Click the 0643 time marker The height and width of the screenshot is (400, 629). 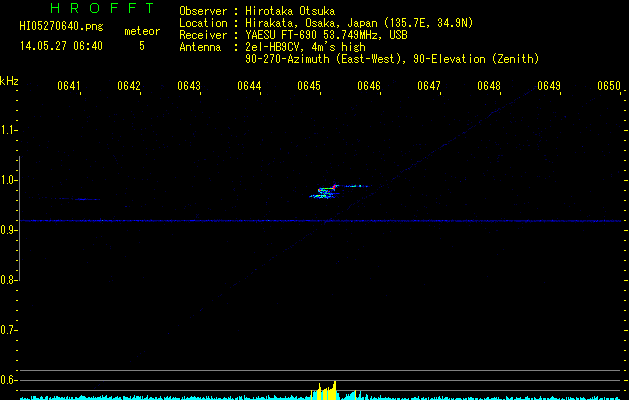click(189, 86)
